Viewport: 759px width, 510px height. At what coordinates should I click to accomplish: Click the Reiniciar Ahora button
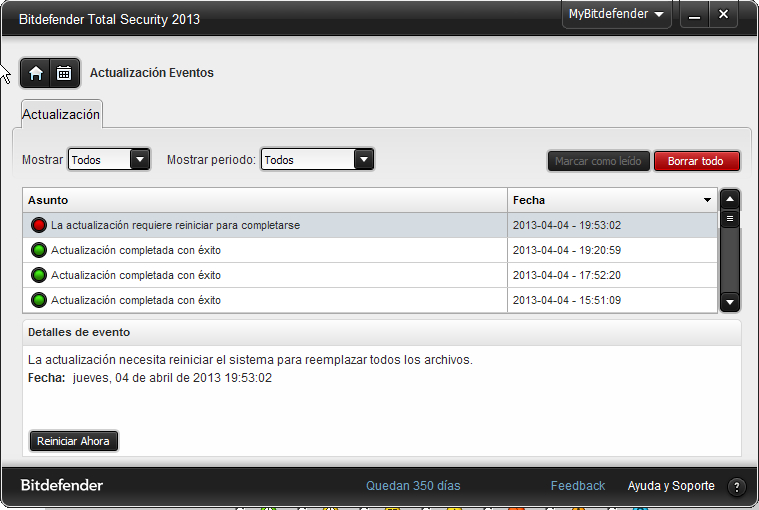[74, 441]
